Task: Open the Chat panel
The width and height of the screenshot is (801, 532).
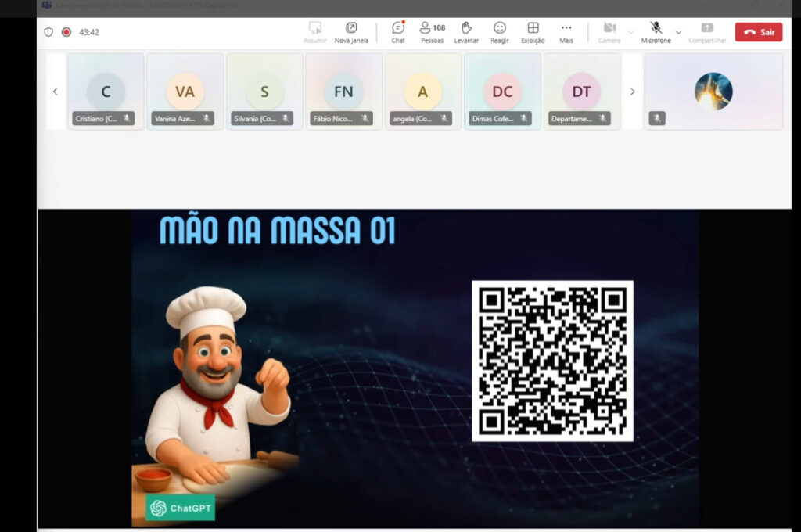Action: pos(398,31)
